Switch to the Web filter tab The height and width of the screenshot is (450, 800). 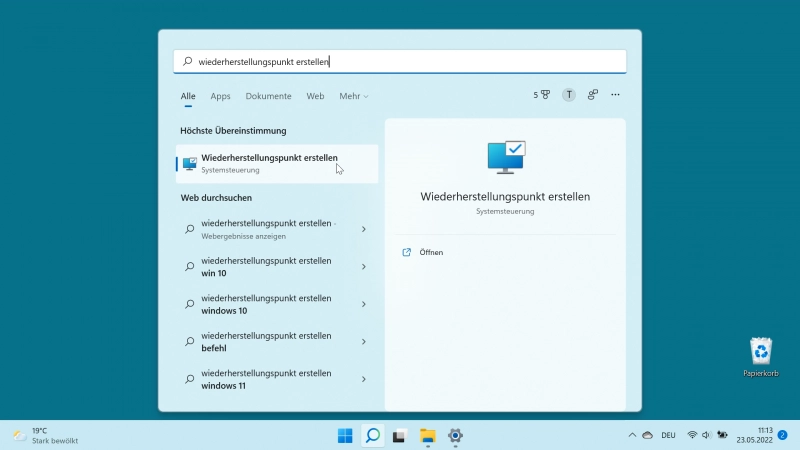point(315,96)
